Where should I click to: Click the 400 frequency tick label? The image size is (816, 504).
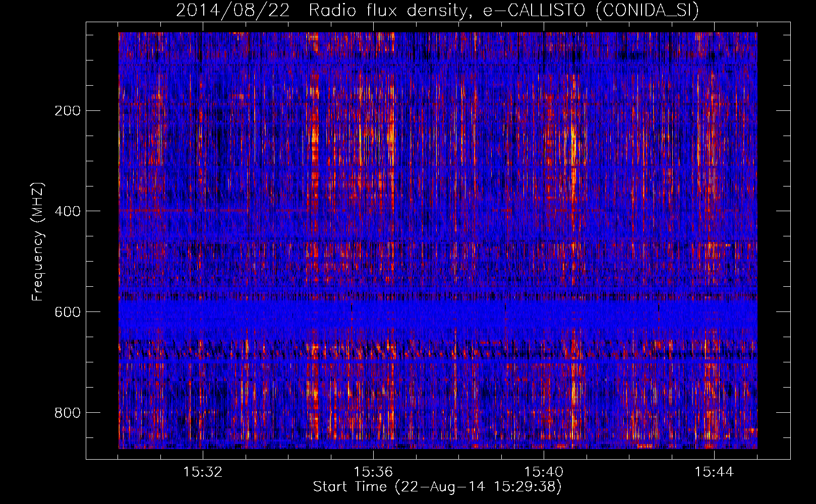coord(68,211)
